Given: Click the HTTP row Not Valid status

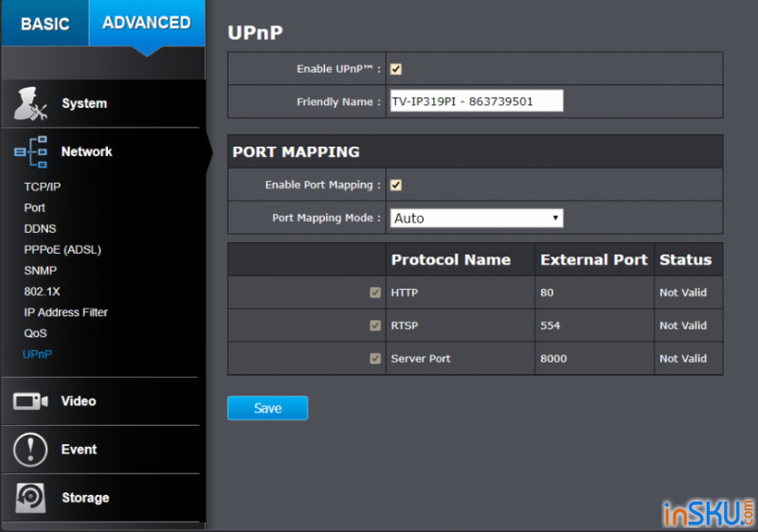Looking at the screenshot, I should tap(683, 293).
